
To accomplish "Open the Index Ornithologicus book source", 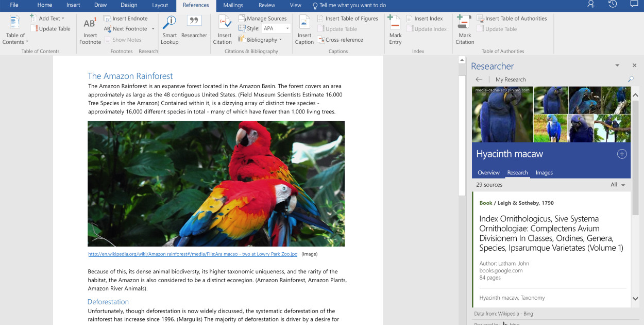I will [x=551, y=233].
